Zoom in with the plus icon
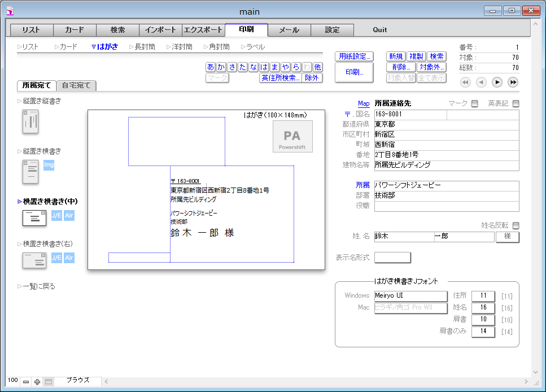This screenshot has height=392, width=546. click(x=37, y=382)
